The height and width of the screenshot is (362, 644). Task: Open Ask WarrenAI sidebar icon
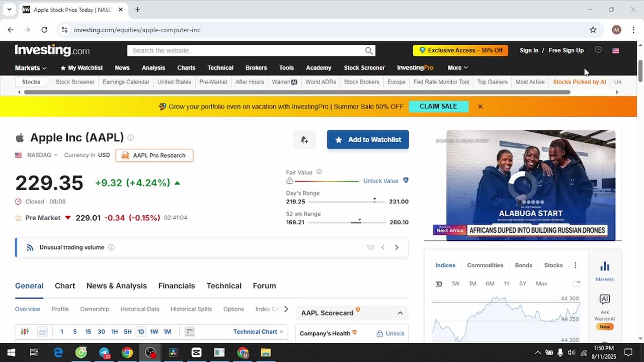tap(605, 312)
